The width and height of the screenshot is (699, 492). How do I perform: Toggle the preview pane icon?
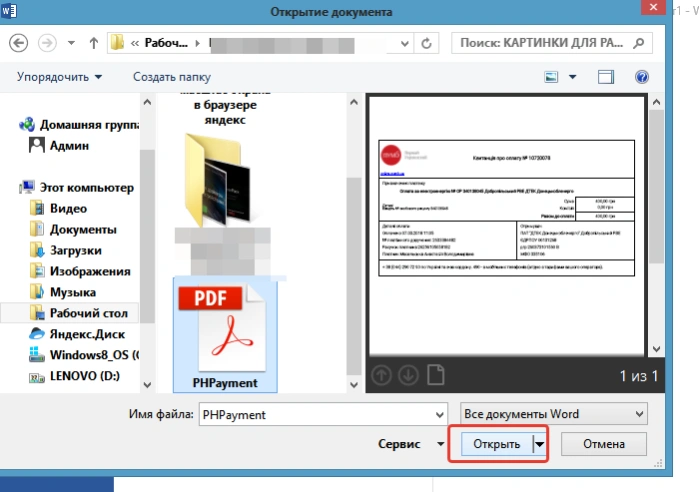pyautogui.click(x=605, y=77)
